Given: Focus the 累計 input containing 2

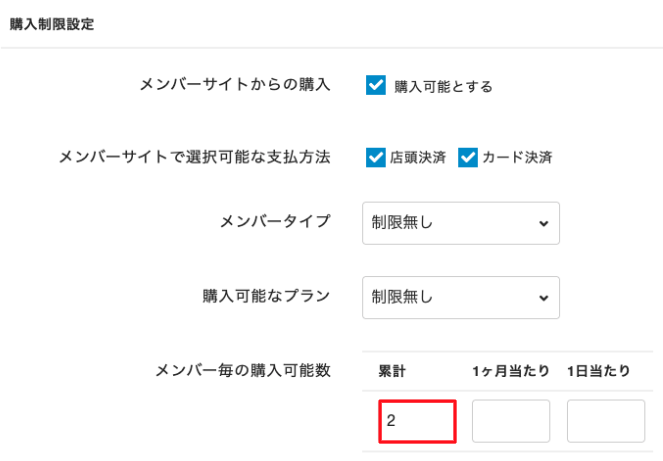Looking at the screenshot, I should click(417, 421).
